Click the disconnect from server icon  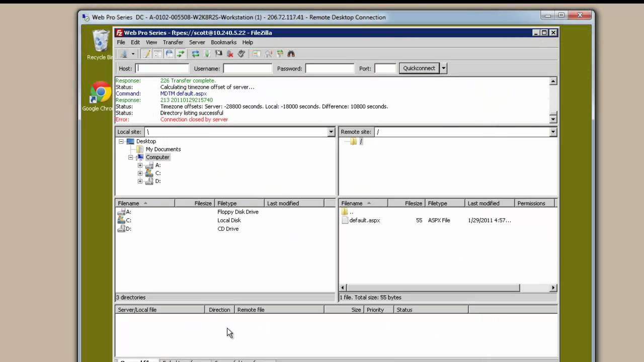click(230, 54)
